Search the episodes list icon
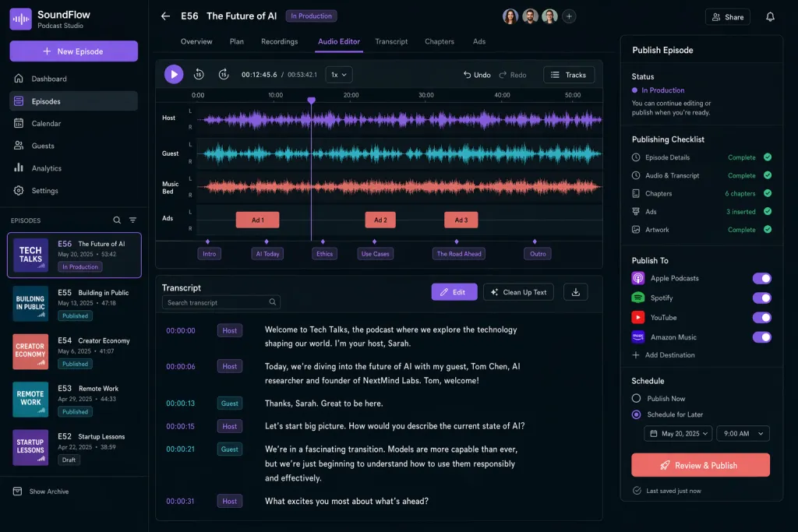Viewport: 798px width, 532px height. coord(117,220)
